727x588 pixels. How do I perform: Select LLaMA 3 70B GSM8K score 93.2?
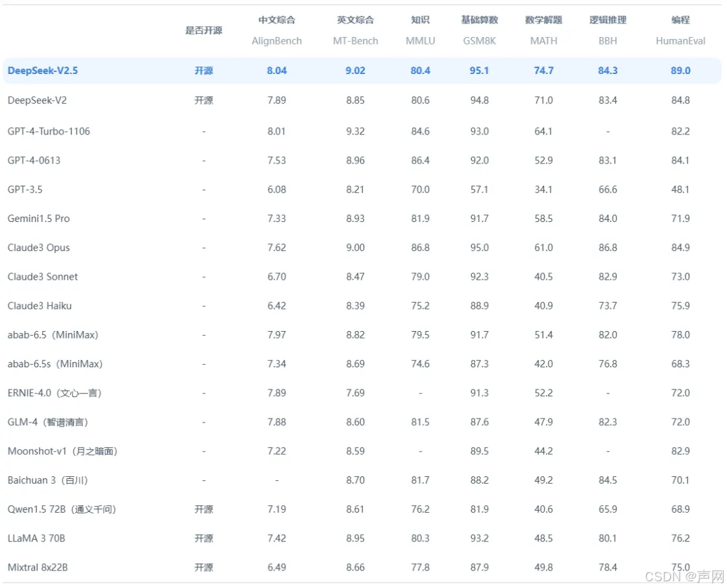[479, 538]
